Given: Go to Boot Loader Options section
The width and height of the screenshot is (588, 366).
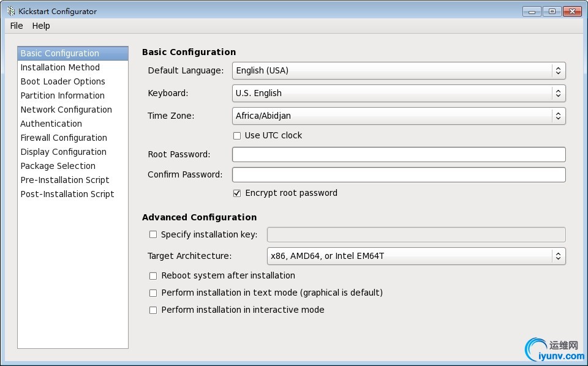Looking at the screenshot, I should 63,82.
